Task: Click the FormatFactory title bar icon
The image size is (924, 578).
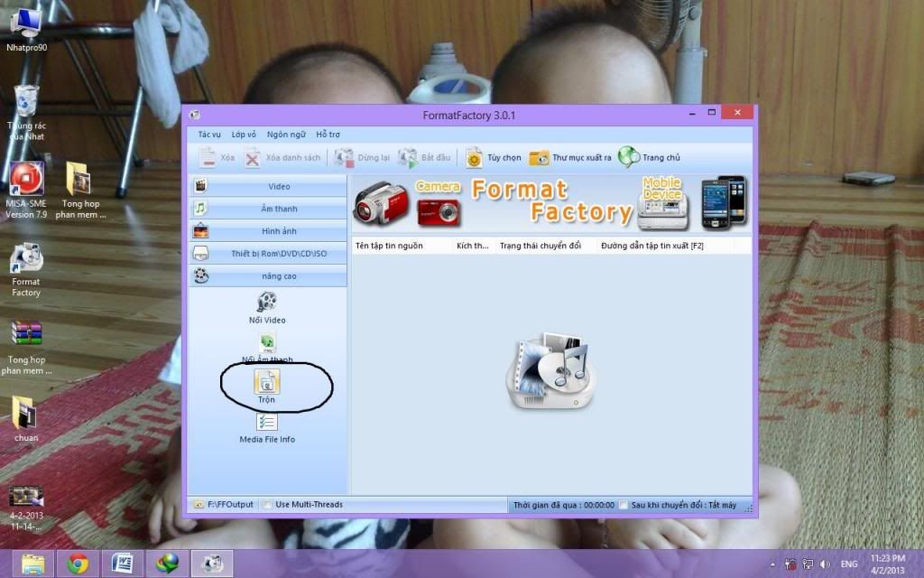Action: click(196, 115)
